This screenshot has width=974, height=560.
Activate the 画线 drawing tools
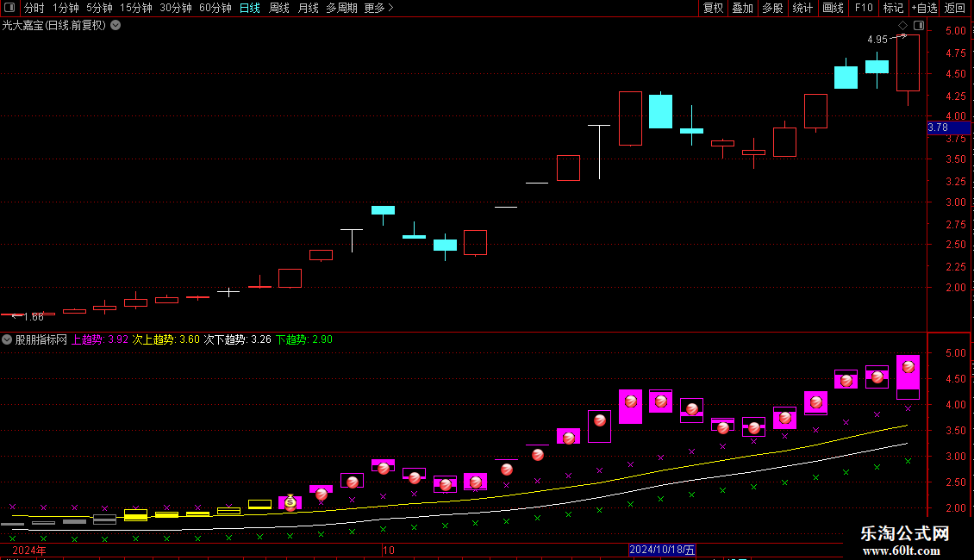[x=833, y=8]
